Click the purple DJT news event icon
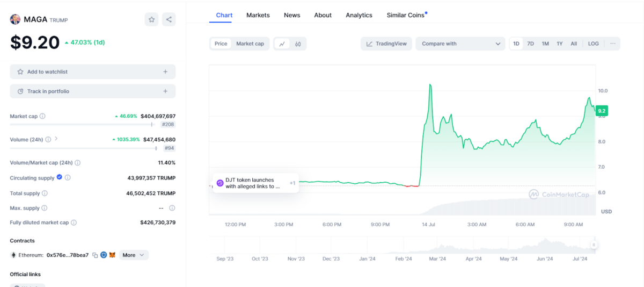 pos(220,183)
